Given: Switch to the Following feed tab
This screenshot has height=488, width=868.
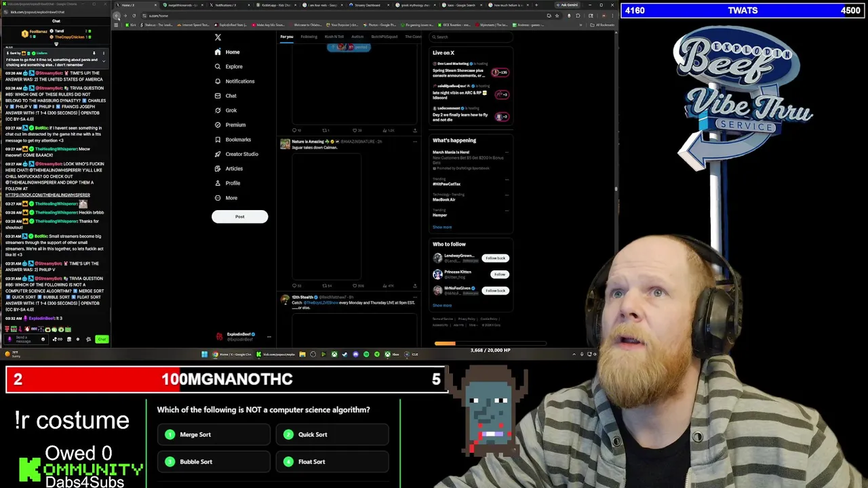Looking at the screenshot, I should pyautogui.click(x=309, y=37).
